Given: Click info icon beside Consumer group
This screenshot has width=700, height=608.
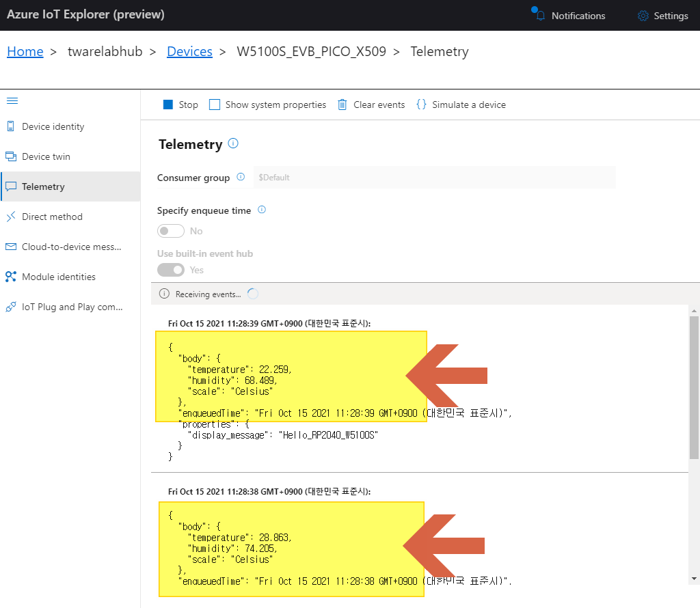Looking at the screenshot, I should click(x=241, y=177).
